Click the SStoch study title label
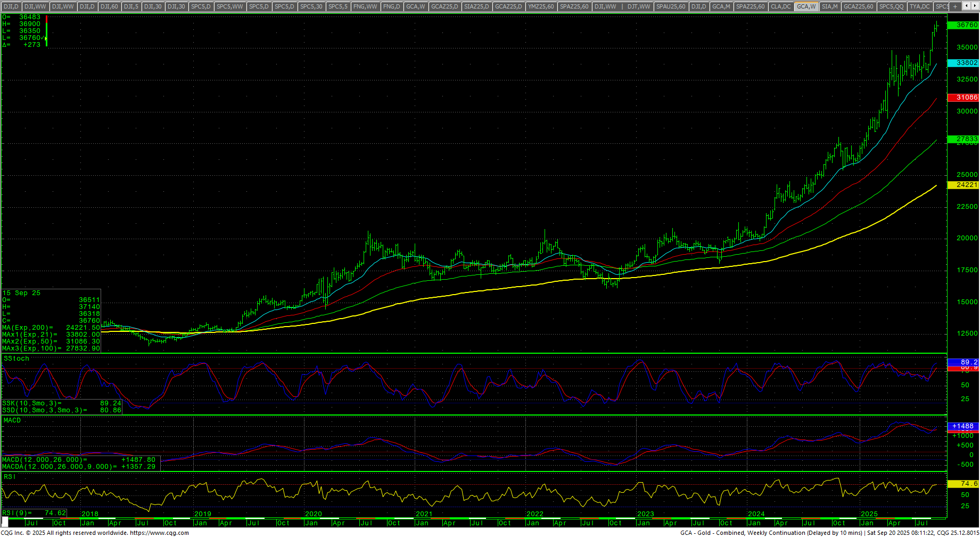Viewport: 980px width, 537px height. [x=17, y=359]
